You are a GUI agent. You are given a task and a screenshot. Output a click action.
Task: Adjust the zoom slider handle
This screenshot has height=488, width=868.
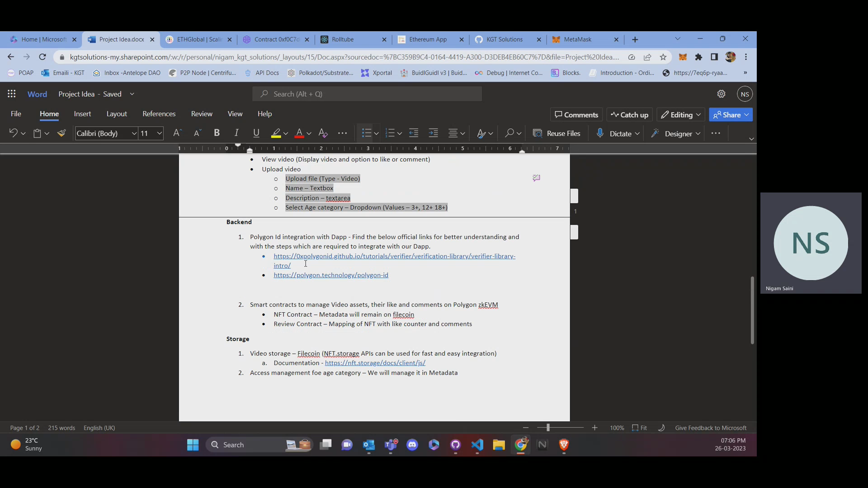[x=548, y=427]
